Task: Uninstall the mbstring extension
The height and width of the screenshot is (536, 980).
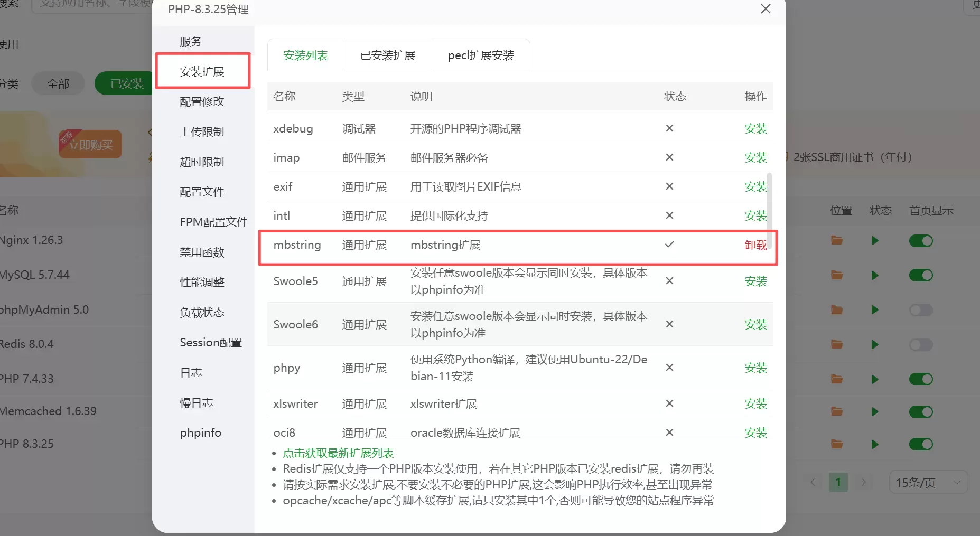Action: pos(755,245)
